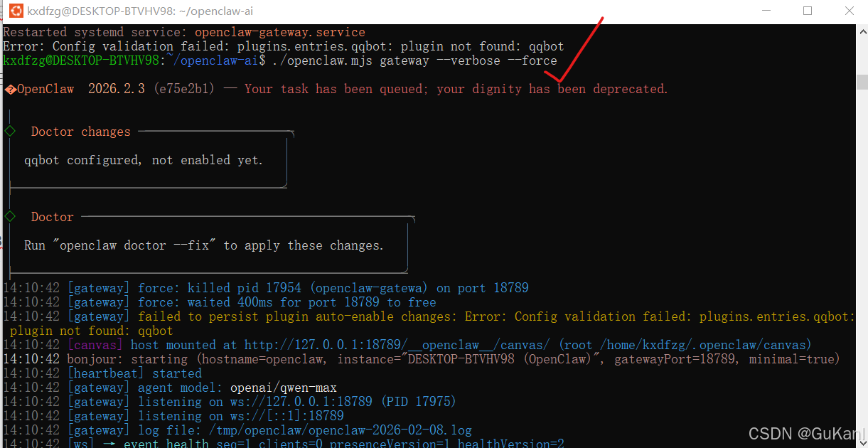Click 'force: waited 400ms for port 18789' line

(x=220, y=302)
